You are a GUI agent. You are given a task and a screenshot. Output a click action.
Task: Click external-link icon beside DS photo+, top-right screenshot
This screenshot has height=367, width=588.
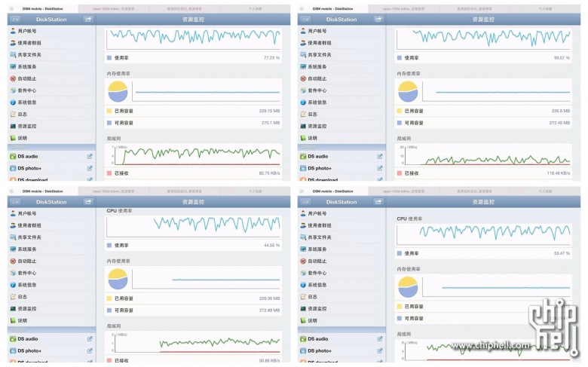pyautogui.click(x=380, y=168)
